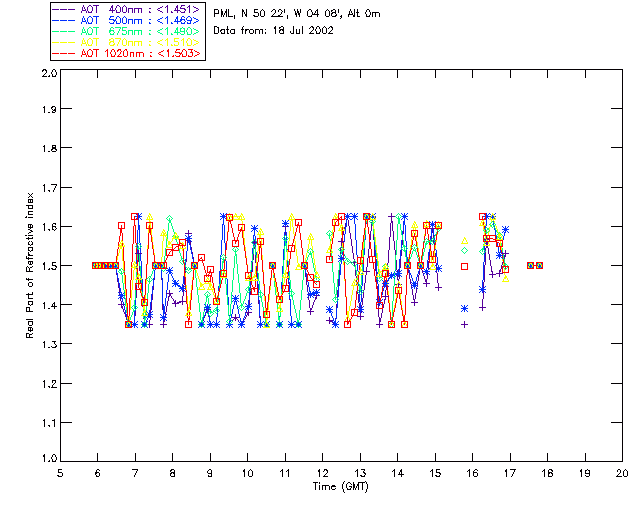Click the 1.6 y-axis tick label
This screenshot has width=640, height=512.
tap(49, 227)
